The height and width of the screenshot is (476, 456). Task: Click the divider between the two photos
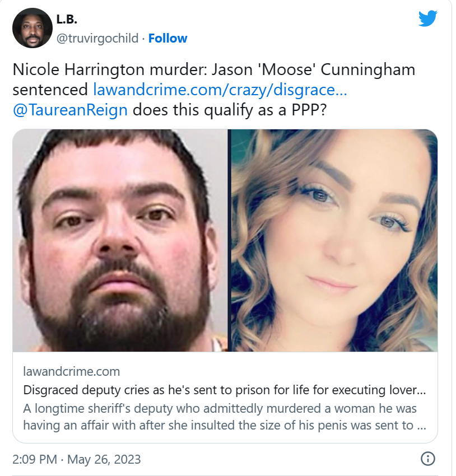click(230, 240)
